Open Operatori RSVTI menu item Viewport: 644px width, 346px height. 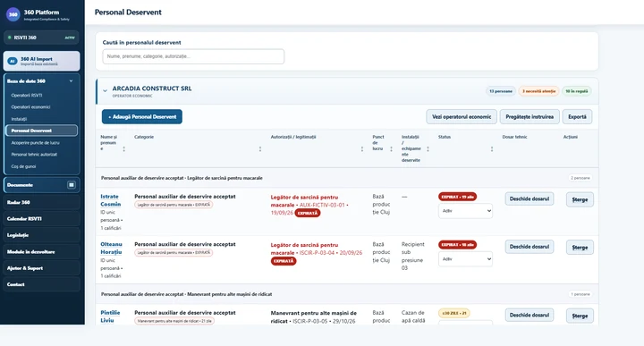tap(27, 96)
